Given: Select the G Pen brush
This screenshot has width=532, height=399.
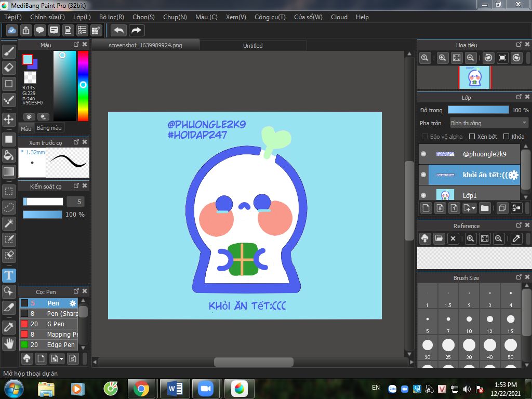Looking at the screenshot, I should click(48, 324).
